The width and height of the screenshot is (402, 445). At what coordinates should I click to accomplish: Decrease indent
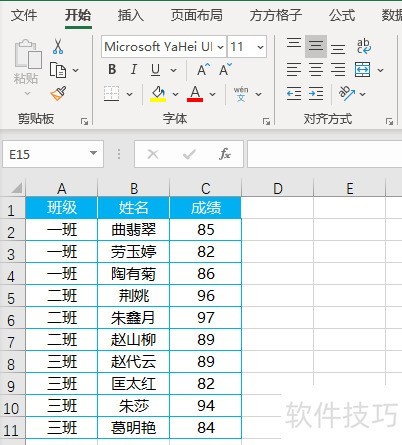point(294,94)
